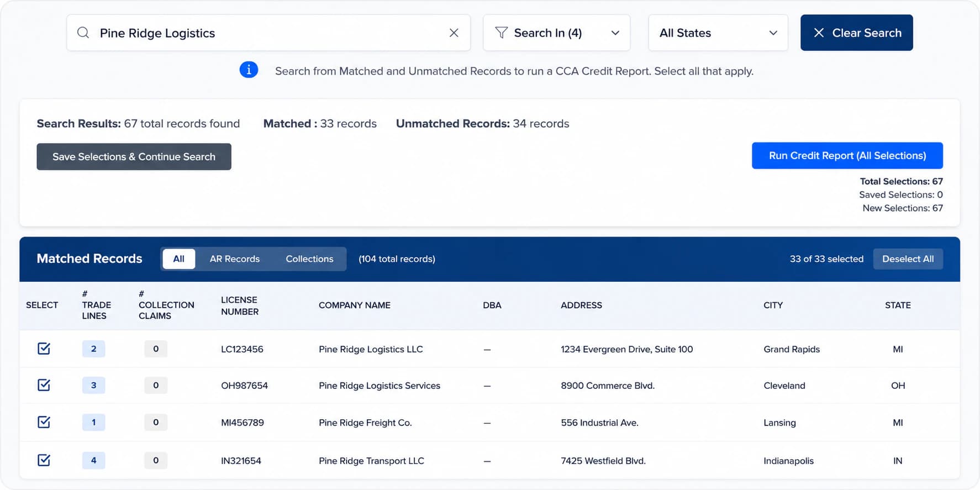Uncheck the Pine Ridge Logistics Services row
The height and width of the screenshot is (490, 980).
coord(44,385)
